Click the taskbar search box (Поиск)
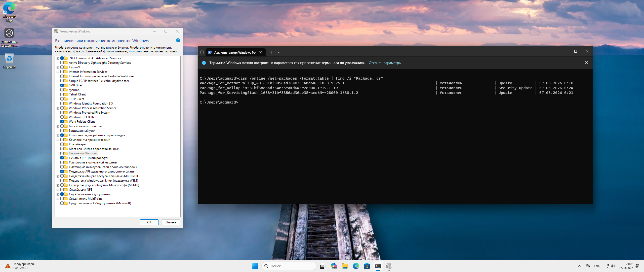The width and height of the screenshot is (644, 272). [289, 266]
